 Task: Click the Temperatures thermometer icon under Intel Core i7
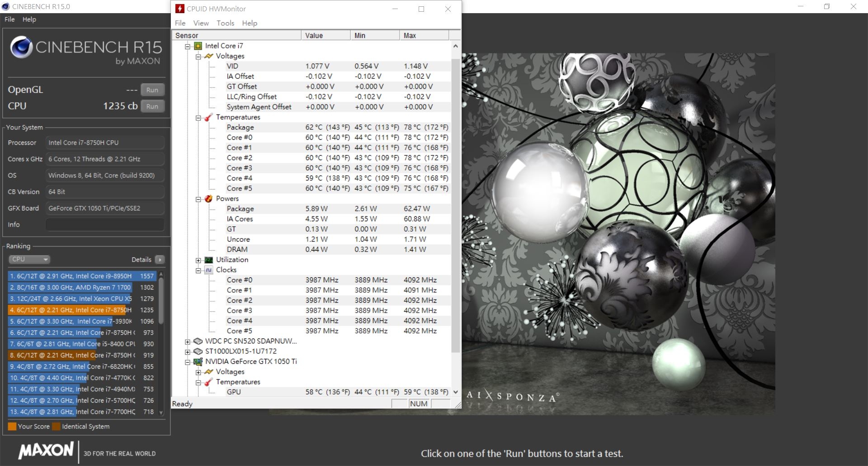tap(208, 117)
